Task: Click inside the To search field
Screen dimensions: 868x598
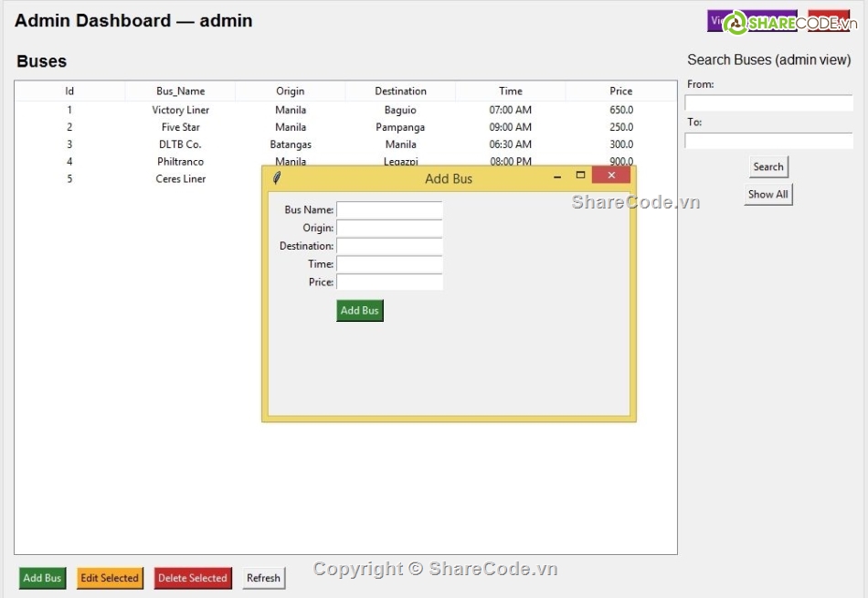Action: (768, 140)
